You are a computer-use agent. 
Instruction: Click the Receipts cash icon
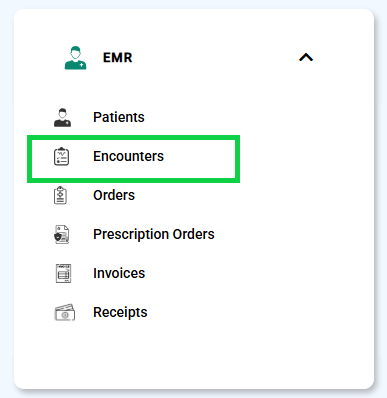coord(65,312)
